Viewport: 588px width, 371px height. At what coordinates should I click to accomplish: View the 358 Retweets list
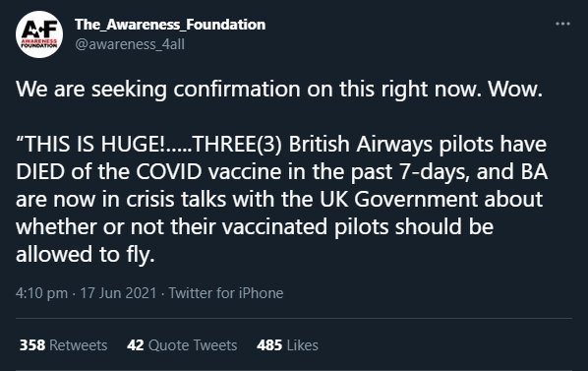coord(63,345)
